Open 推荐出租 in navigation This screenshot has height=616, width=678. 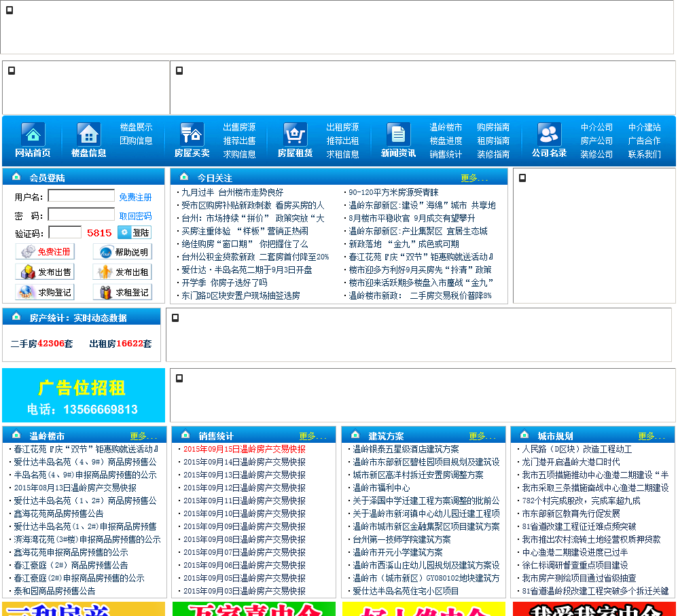[x=342, y=141]
